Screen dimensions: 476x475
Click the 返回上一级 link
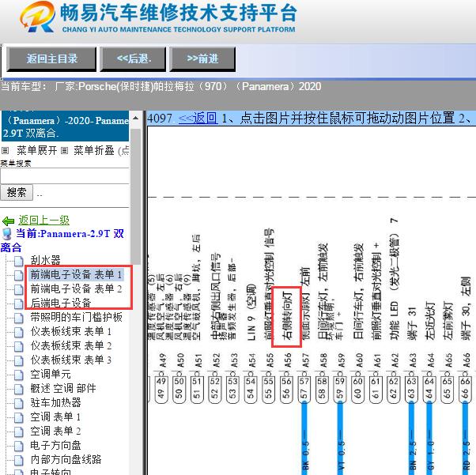[44, 220]
